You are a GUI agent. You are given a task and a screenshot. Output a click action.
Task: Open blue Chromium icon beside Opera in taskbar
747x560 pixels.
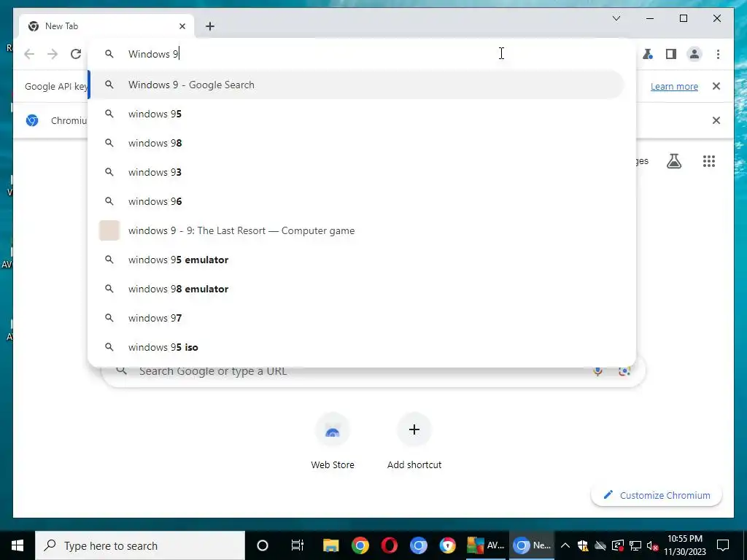tap(418, 545)
